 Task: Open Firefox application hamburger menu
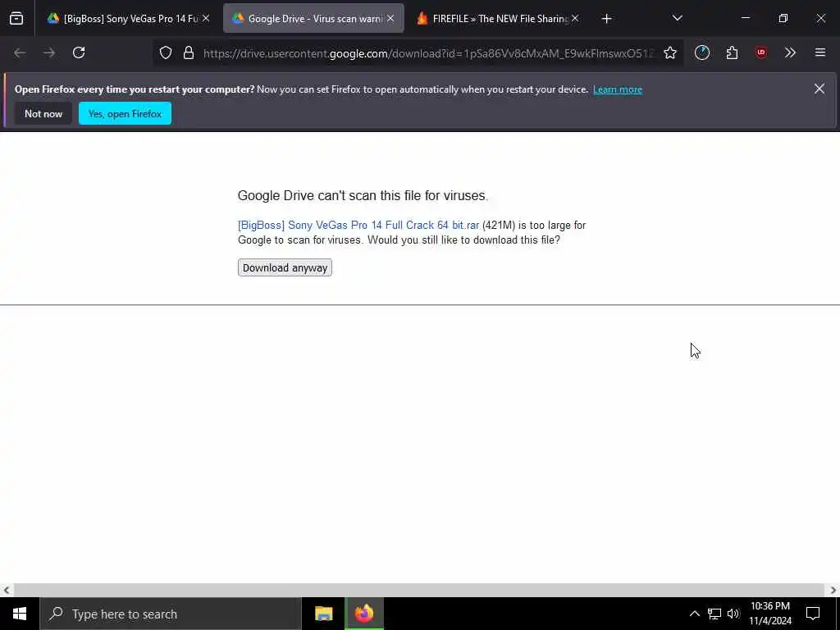[x=820, y=53]
